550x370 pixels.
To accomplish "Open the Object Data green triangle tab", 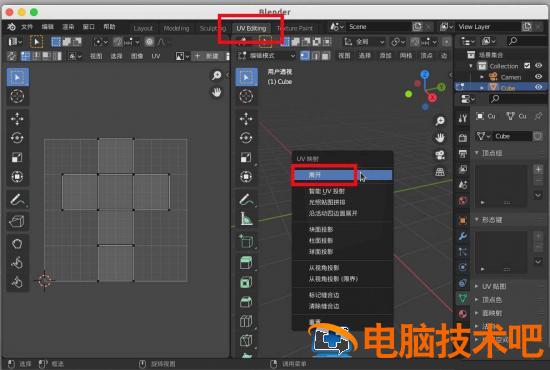I will tap(463, 298).
